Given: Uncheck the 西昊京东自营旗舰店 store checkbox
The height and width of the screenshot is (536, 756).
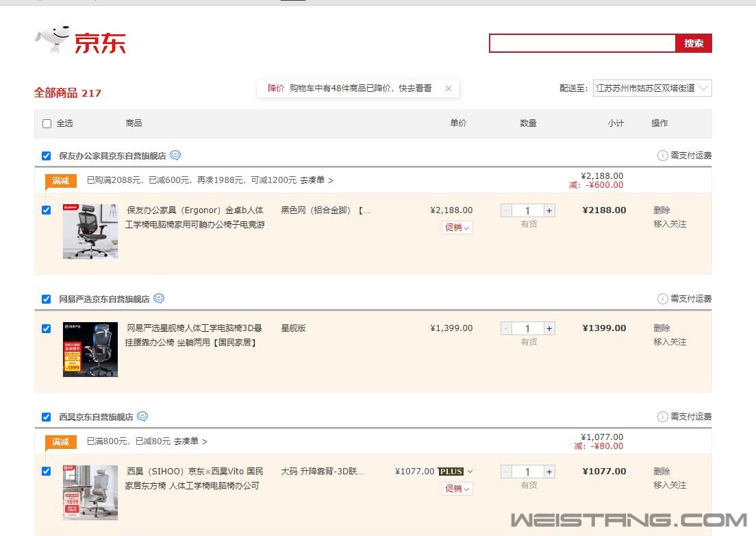Looking at the screenshot, I should pos(47,417).
